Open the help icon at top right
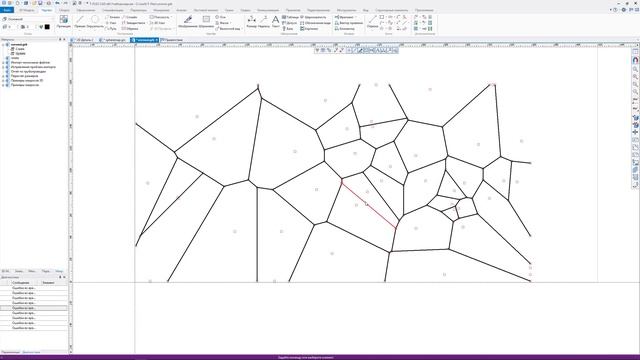The image size is (640, 360). coord(615,10)
